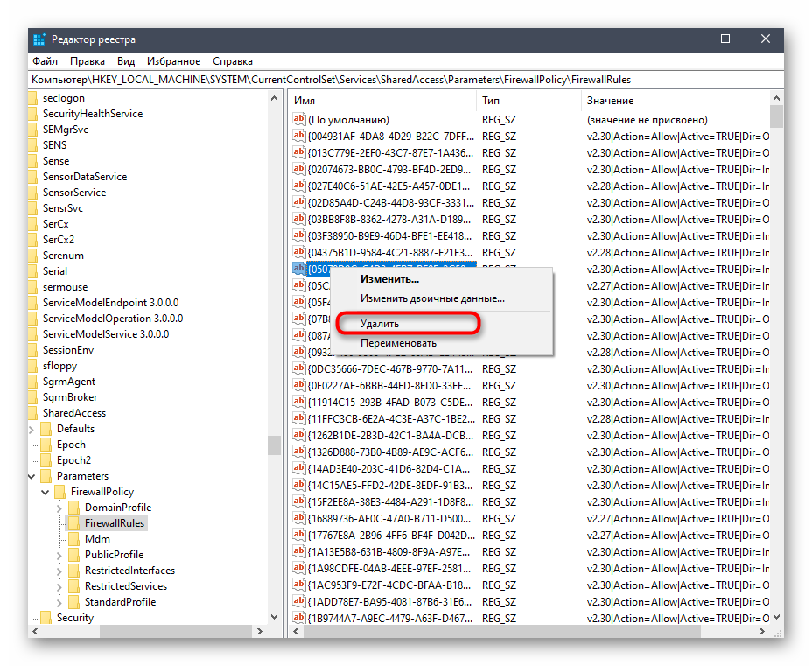Open the Избранное menu
This screenshot has height=666, width=812.
pos(174,61)
